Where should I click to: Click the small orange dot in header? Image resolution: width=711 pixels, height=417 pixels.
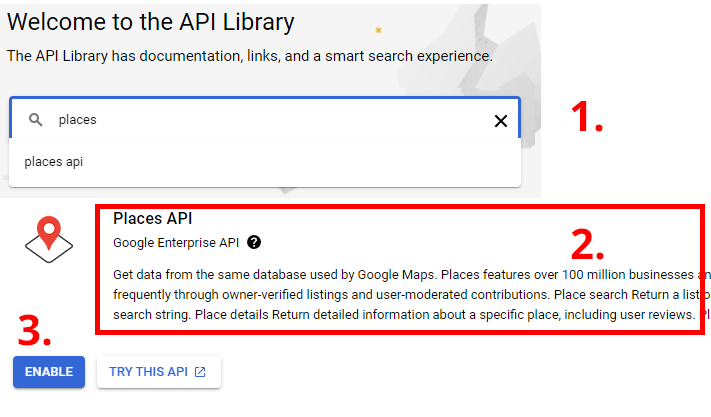tap(378, 31)
